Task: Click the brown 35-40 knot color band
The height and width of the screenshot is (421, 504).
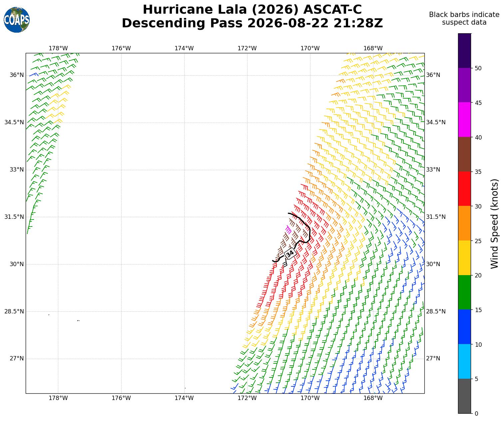Action: click(x=465, y=154)
